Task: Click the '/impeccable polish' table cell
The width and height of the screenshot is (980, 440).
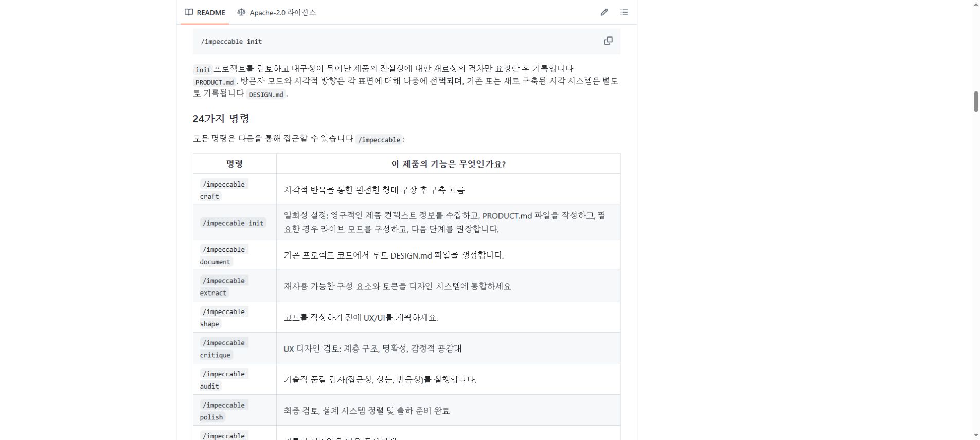Action: click(235, 411)
